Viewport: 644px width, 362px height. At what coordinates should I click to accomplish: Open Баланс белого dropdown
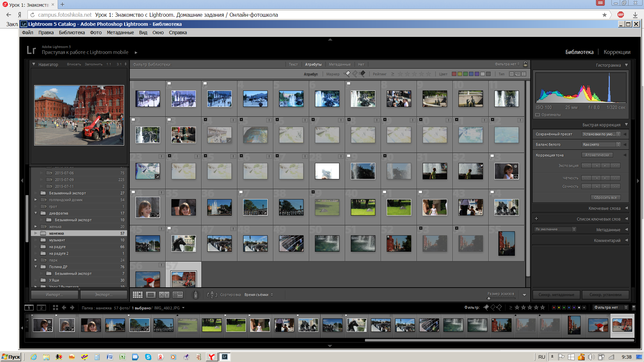[601, 144]
